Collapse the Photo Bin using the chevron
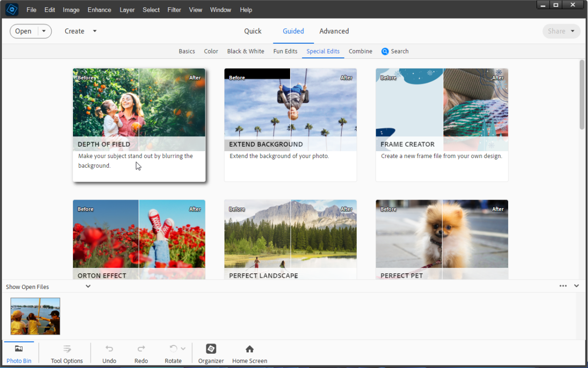Viewport: 588px width, 368px height. coord(576,286)
